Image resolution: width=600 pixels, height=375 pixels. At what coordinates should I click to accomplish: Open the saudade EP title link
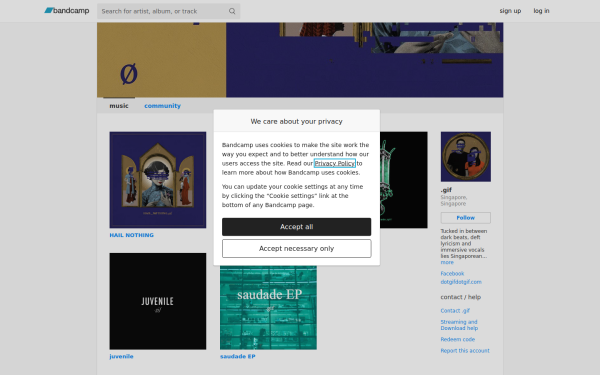238,356
